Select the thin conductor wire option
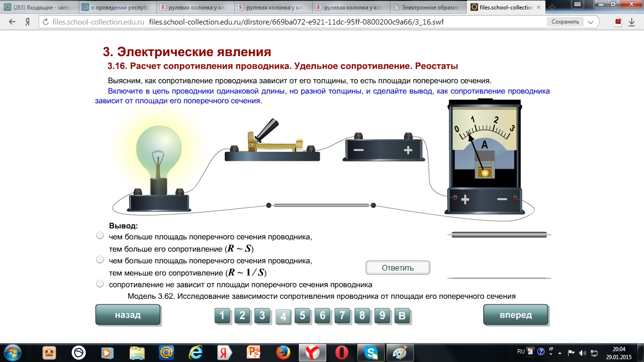 [x=499, y=278]
